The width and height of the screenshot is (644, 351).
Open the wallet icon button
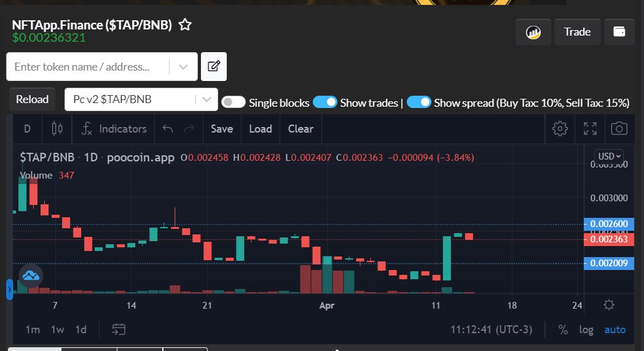[x=619, y=32]
